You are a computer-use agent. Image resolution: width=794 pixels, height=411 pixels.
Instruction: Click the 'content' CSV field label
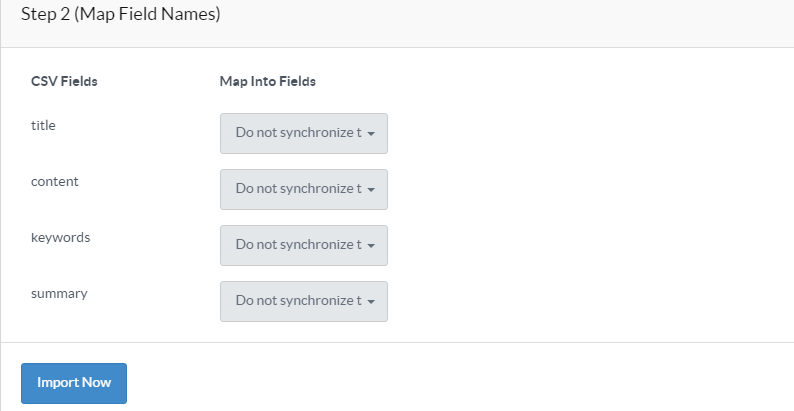55,182
